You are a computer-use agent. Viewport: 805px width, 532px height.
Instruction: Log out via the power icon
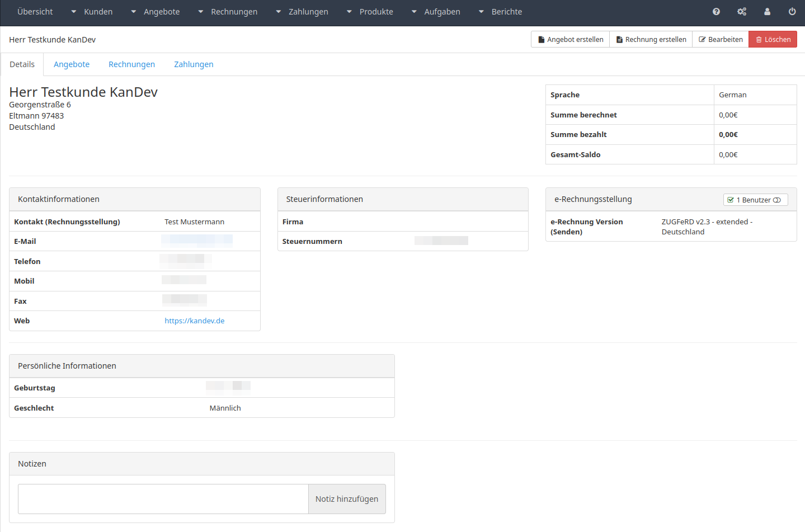(x=792, y=12)
